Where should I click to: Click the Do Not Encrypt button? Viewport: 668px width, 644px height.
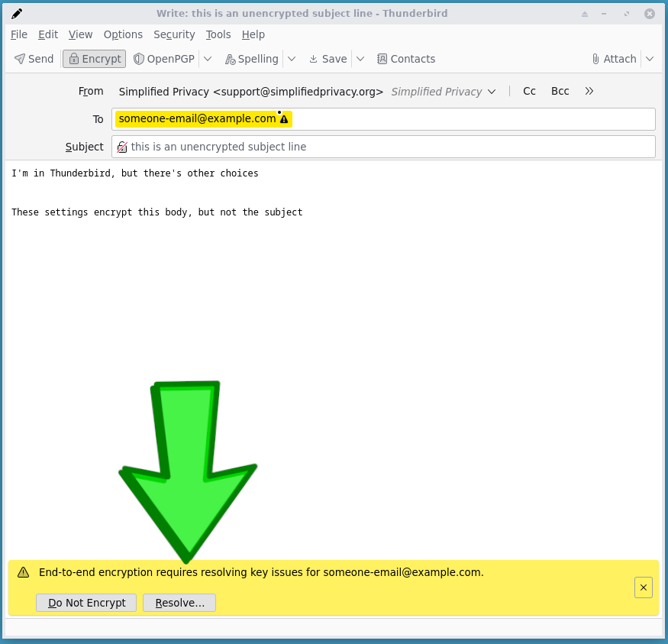(86, 603)
